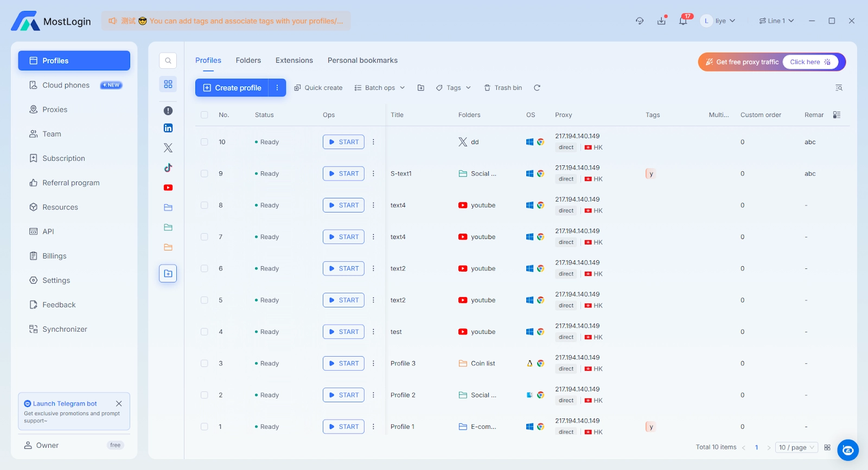This screenshot has width=868, height=470.
Task: Switch to the Extensions tab
Action: coord(294,60)
